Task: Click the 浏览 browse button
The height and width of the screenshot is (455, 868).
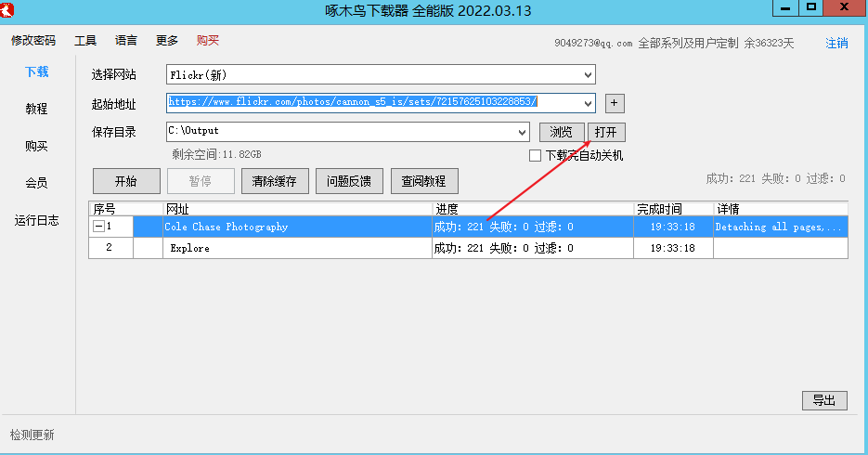Action: pos(562,132)
